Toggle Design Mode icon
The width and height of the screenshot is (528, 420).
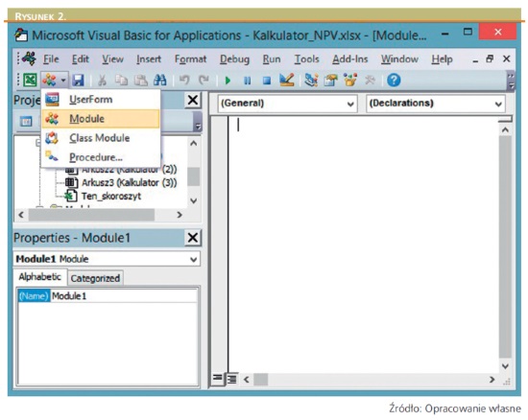point(287,80)
